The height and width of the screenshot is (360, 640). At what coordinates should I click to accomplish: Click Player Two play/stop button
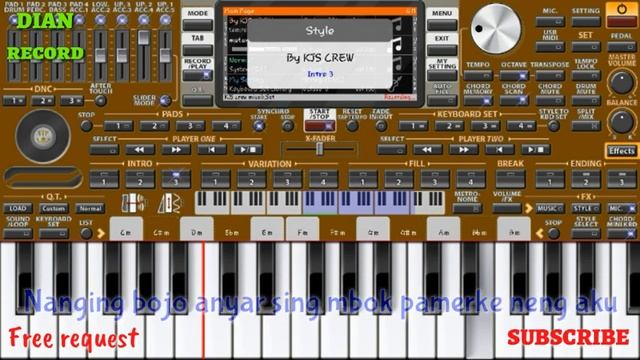click(535, 150)
